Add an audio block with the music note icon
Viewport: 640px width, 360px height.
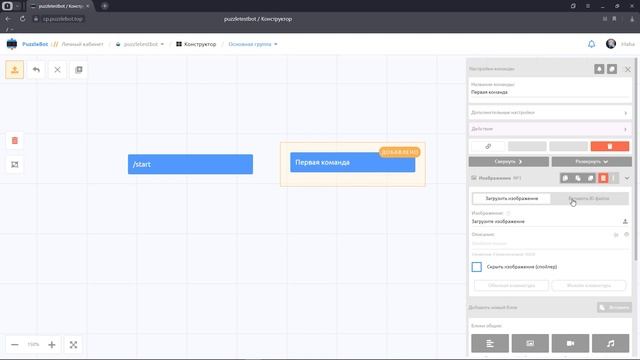tap(611, 343)
